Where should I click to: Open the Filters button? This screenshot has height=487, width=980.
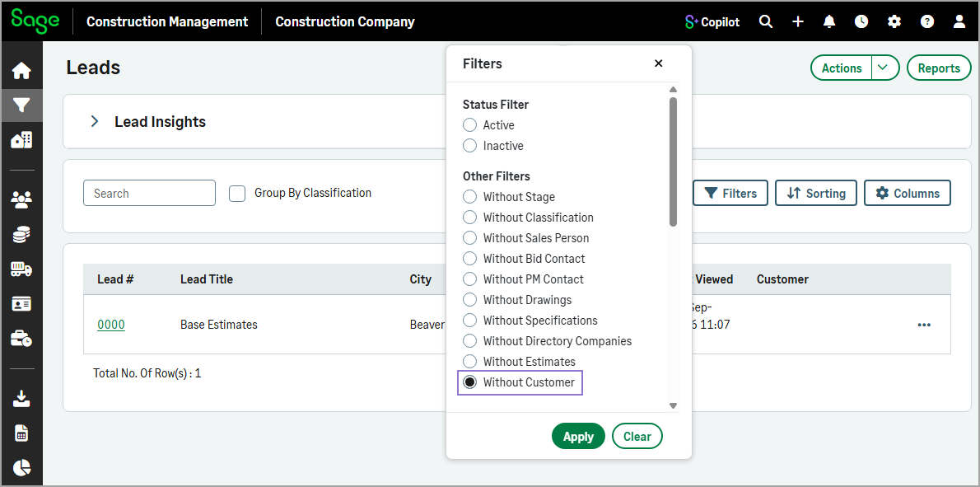[730, 193]
